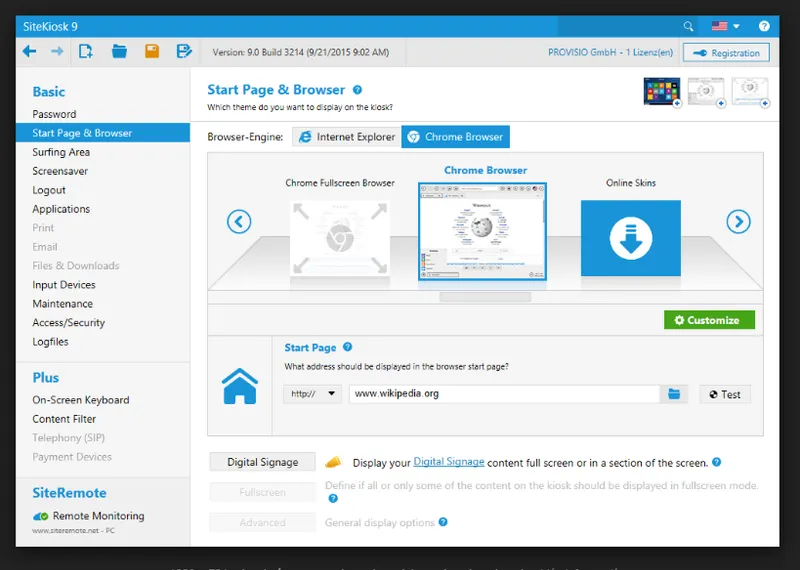Click the orange signage icon
The image size is (800, 570).
point(333,462)
